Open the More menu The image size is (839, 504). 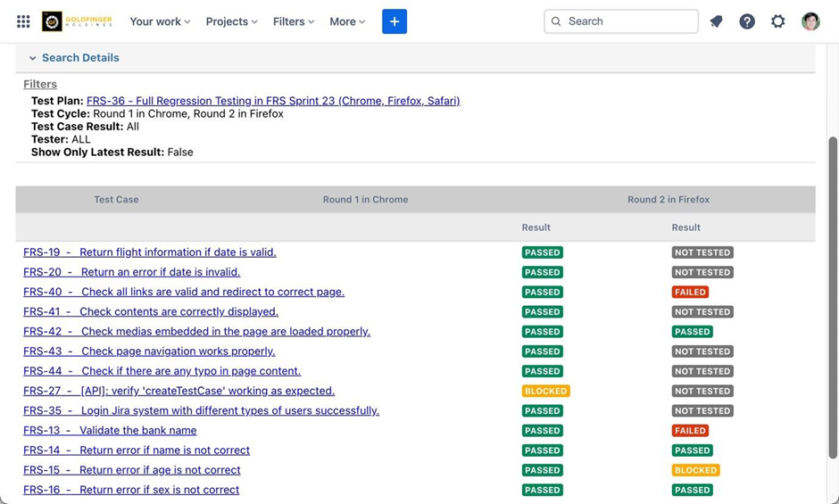[x=347, y=21]
